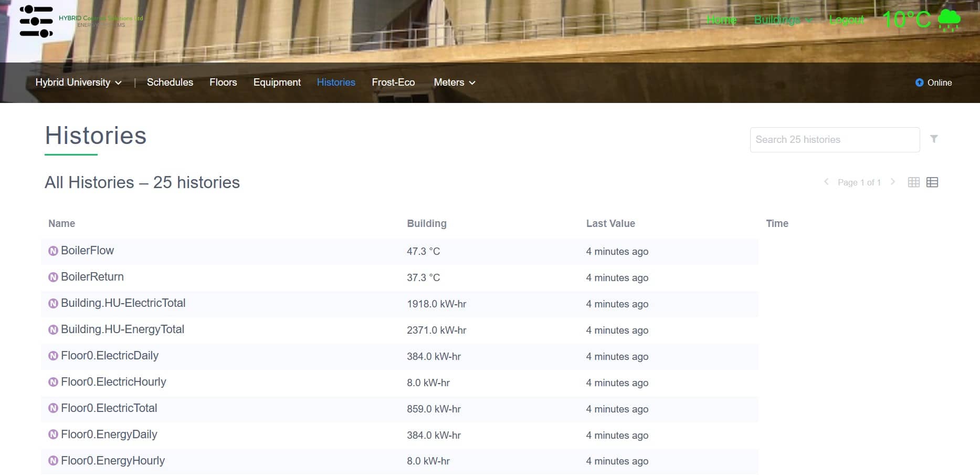
Task: Expand the Buildings menu at top
Action: pos(783,20)
